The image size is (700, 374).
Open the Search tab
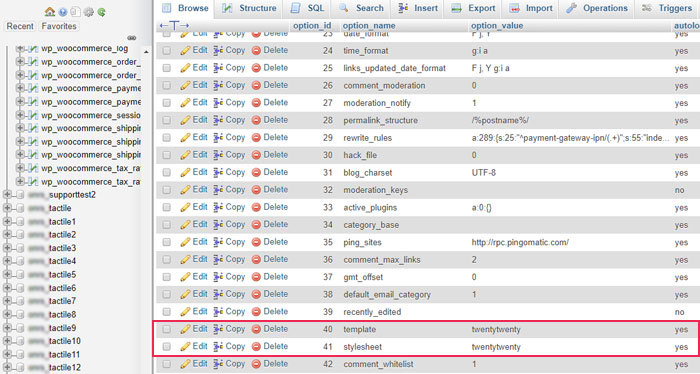[362, 8]
